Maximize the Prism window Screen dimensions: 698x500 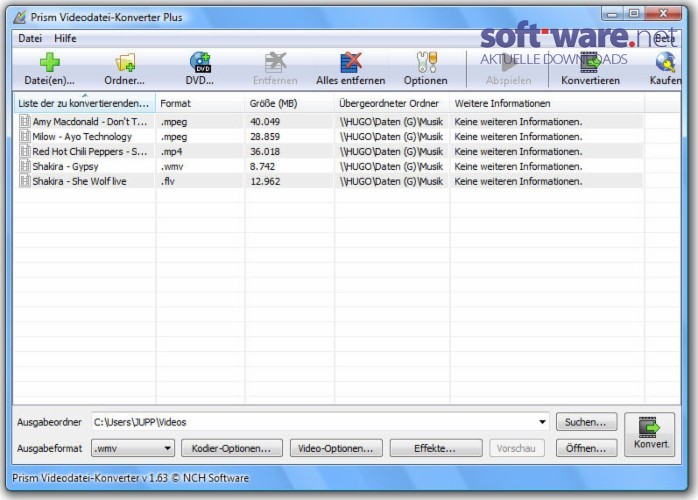(634, 13)
